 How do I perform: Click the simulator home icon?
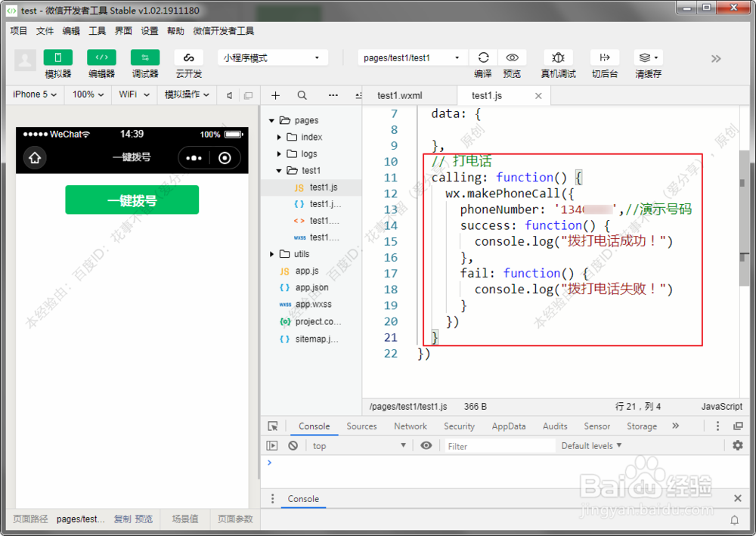[x=35, y=157]
